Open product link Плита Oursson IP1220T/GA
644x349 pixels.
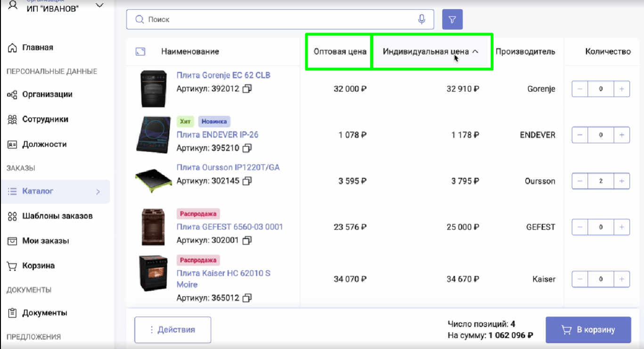(228, 167)
